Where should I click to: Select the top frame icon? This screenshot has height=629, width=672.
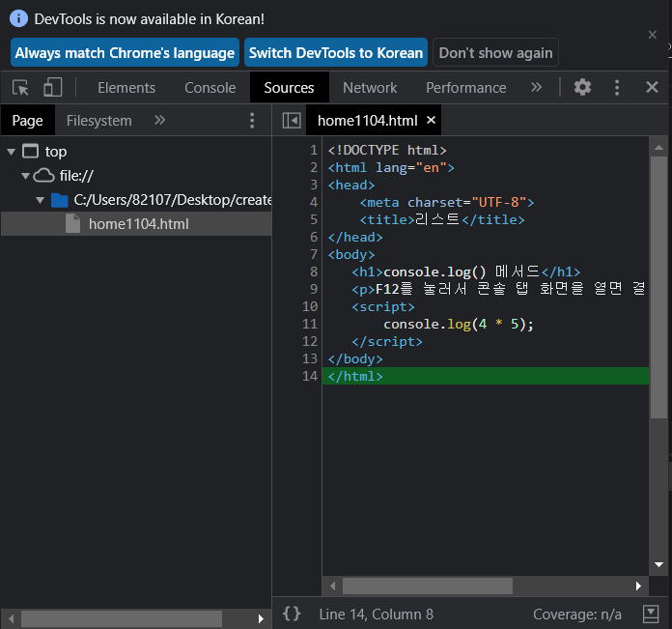(30, 151)
